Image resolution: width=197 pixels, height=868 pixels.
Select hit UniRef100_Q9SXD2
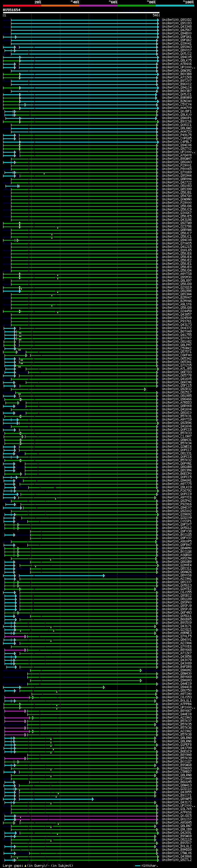click(177, 20)
